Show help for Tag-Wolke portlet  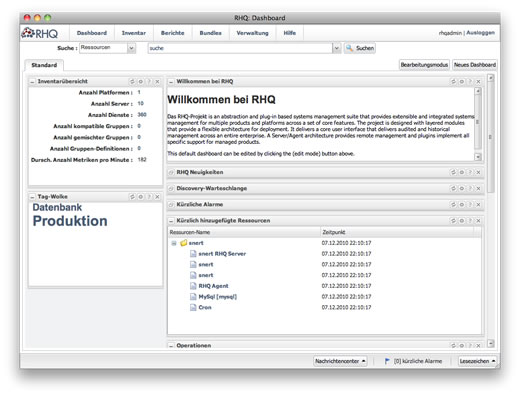(x=149, y=197)
